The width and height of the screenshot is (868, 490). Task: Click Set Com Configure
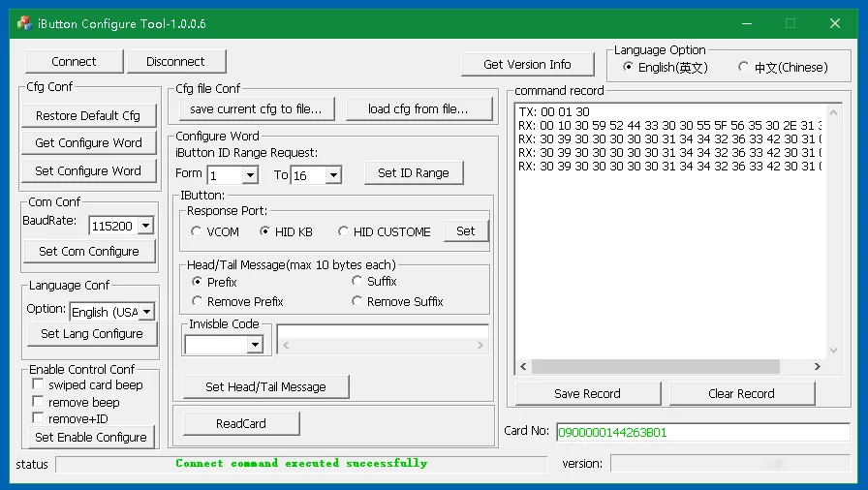[89, 251]
